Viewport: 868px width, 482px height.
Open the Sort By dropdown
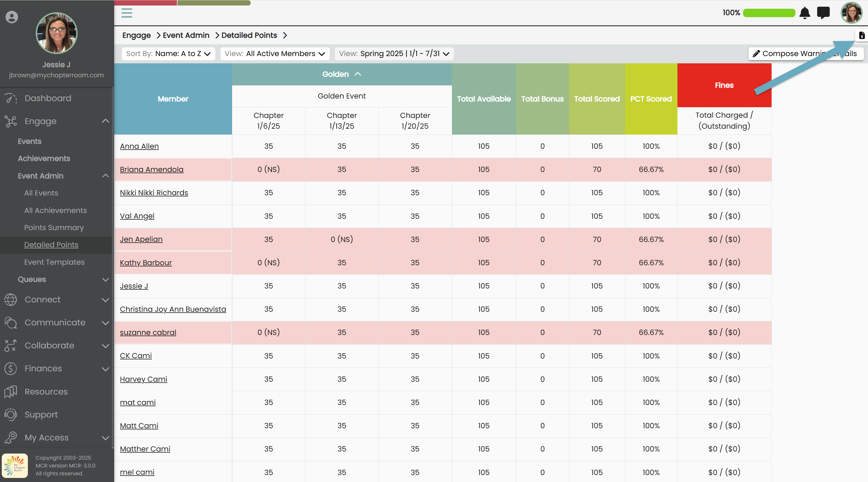[168, 53]
